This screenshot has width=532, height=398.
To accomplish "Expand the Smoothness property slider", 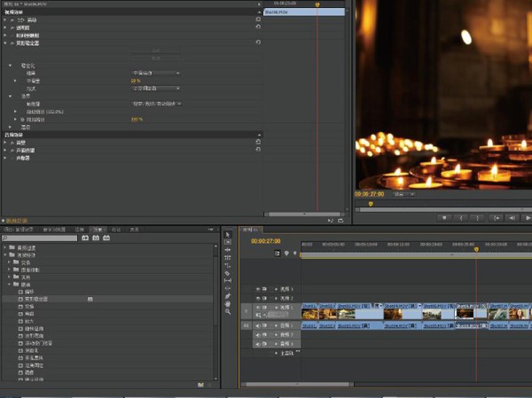I will click(x=15, y=81).
